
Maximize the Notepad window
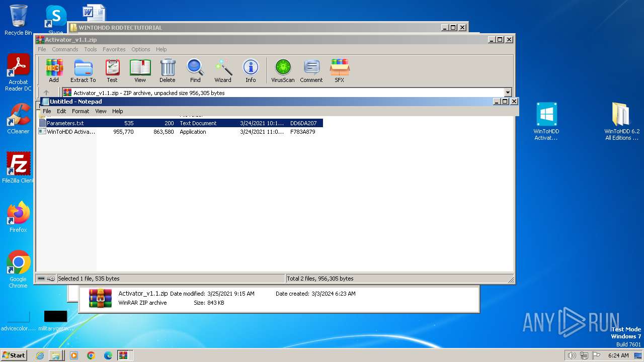pos(505,102)
